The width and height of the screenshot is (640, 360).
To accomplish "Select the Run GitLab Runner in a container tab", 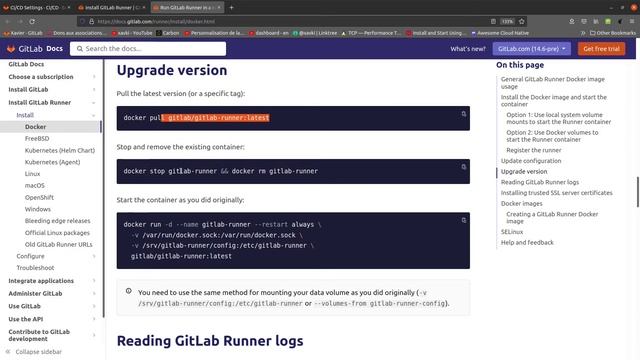I will pos(187,7).
